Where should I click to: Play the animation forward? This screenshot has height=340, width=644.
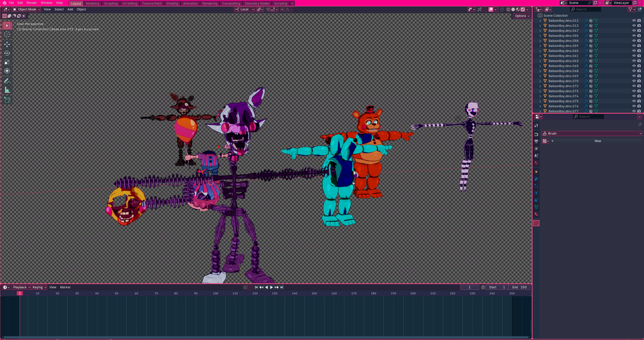[272, 287]
